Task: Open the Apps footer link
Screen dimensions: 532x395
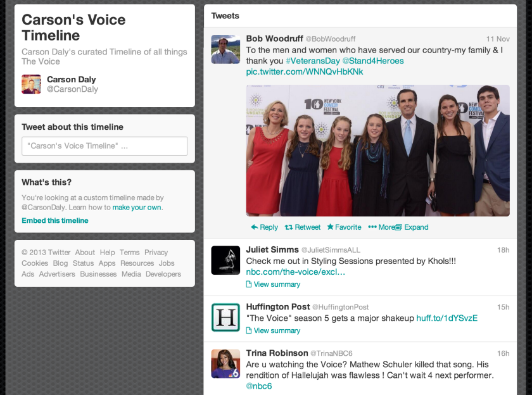Action: click(107, 263)
